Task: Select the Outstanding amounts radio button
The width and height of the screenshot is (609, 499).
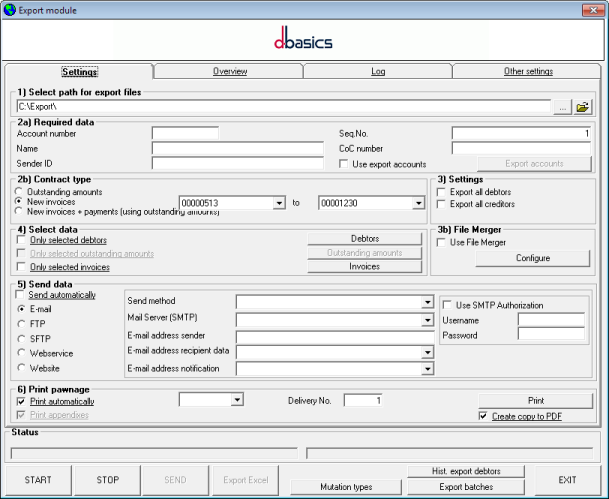Action: pyautogui.click(x=19, y=191)
